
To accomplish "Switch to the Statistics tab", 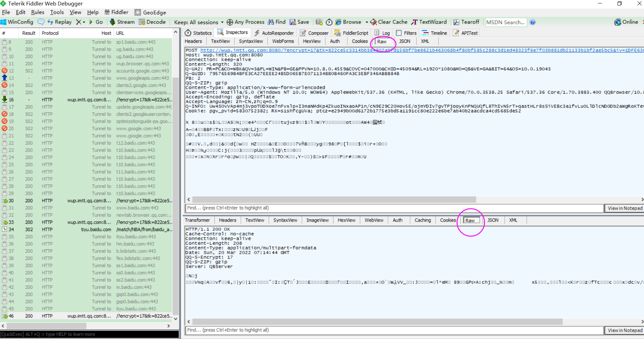I will [x=198, y=33].
